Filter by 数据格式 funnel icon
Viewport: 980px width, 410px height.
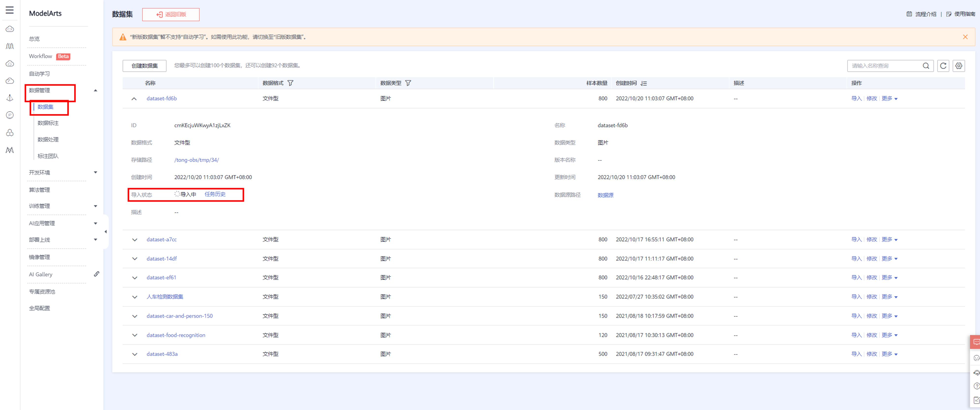pos(290,83)
